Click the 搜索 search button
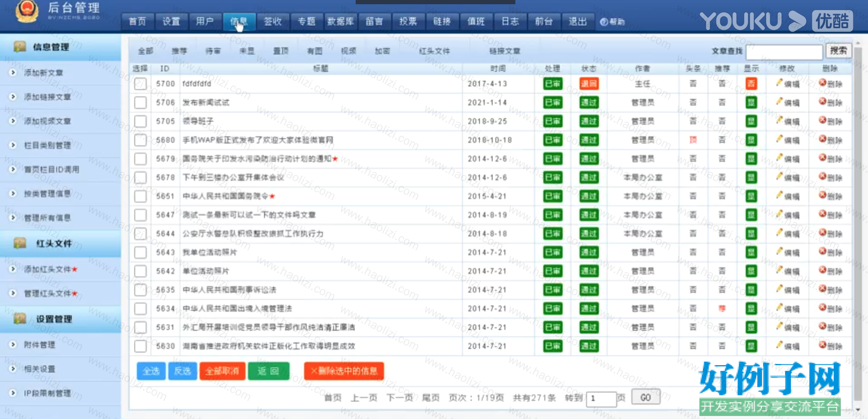The width and height of the screenshot is (868, 419). point(838,51)
